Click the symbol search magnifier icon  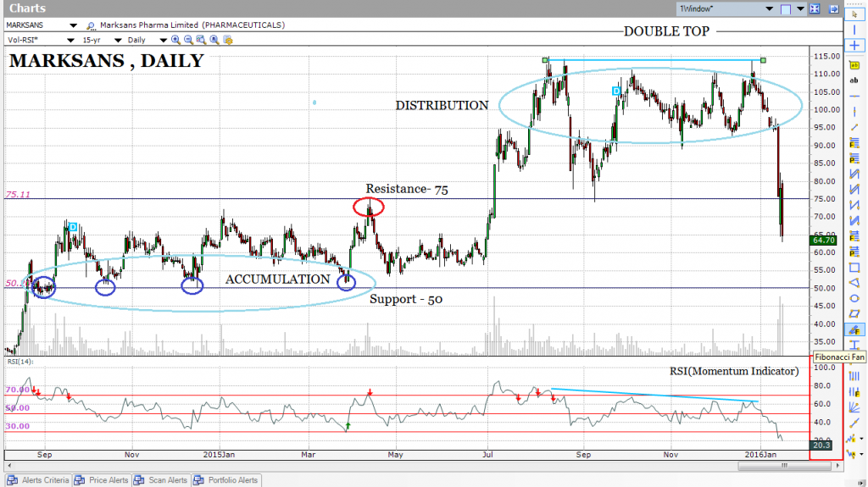(x=91, y=25)
